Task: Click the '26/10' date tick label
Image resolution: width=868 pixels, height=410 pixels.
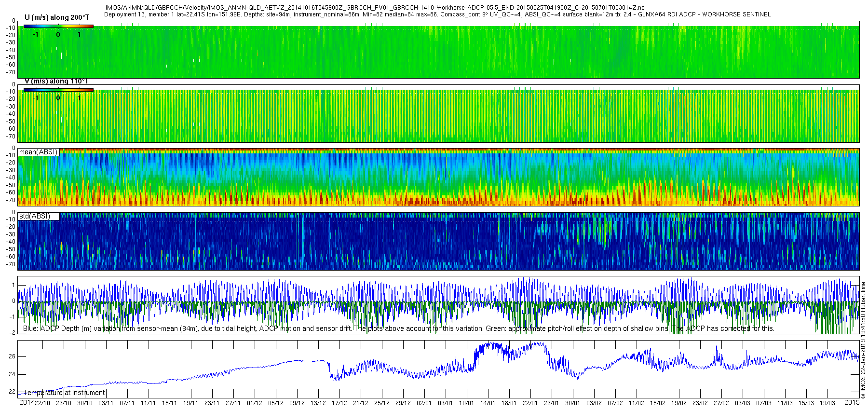Action: (64, 403)
